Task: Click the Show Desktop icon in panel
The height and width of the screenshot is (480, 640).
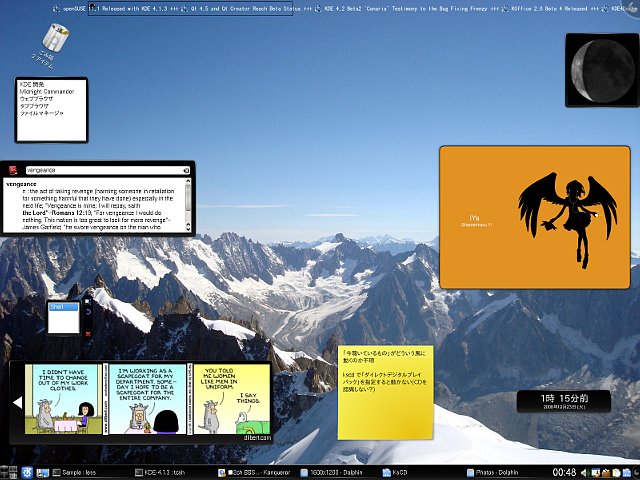Action: click(x=43, y=473)
